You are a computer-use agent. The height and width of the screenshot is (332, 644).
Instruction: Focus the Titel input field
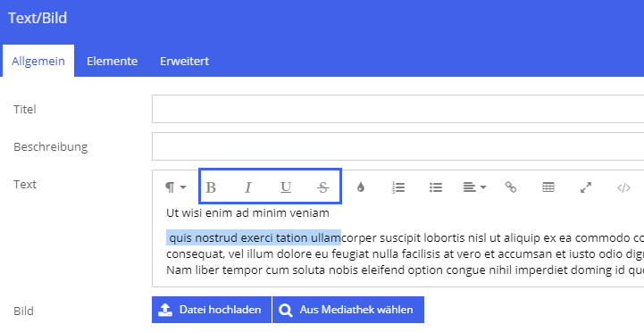(x=398, y=109)
